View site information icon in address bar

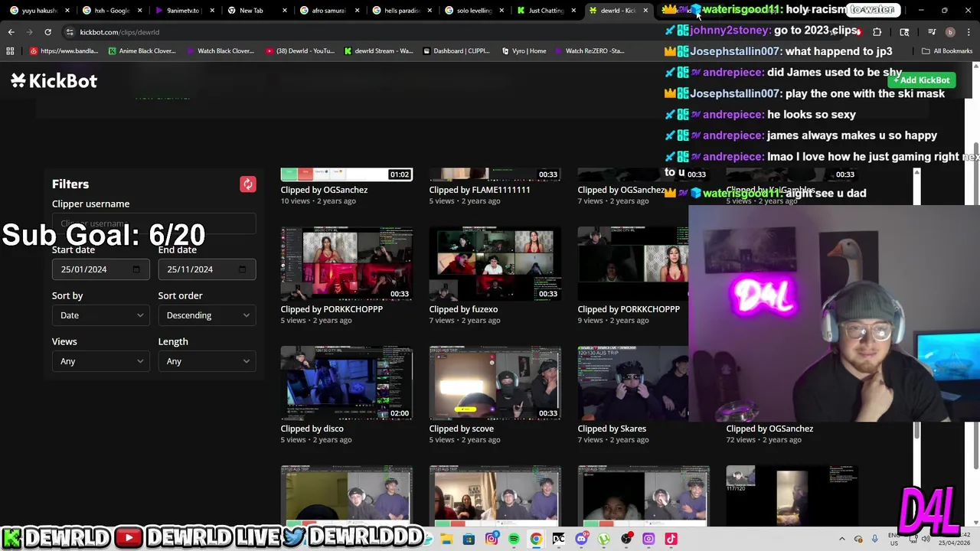click(x=70, y=32)
